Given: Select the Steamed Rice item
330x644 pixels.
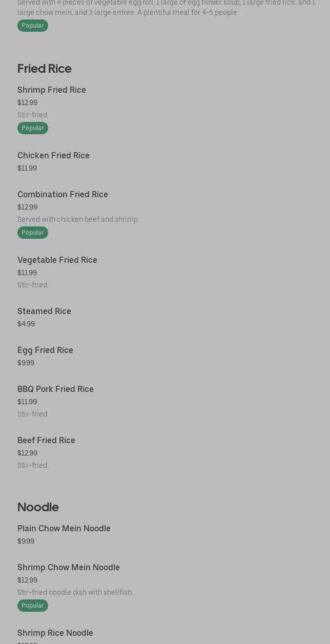Looking at the screenshot, I should pos(44,311).
